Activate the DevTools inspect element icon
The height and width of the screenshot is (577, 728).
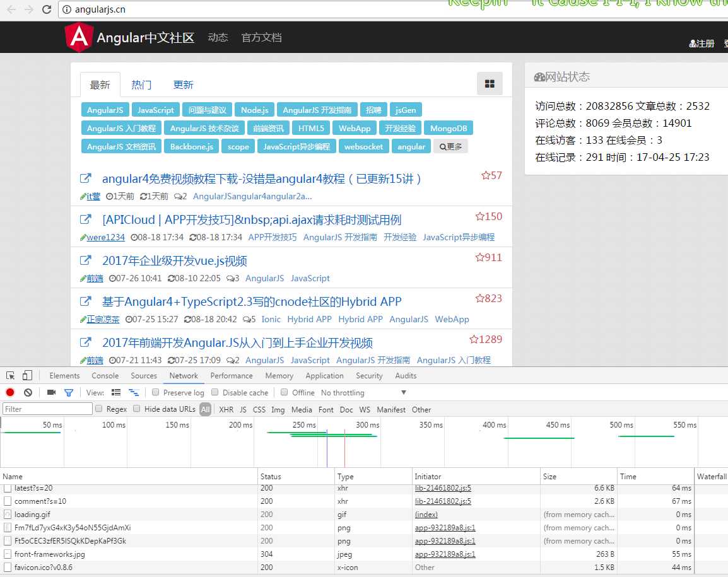[x=10, y=376]
